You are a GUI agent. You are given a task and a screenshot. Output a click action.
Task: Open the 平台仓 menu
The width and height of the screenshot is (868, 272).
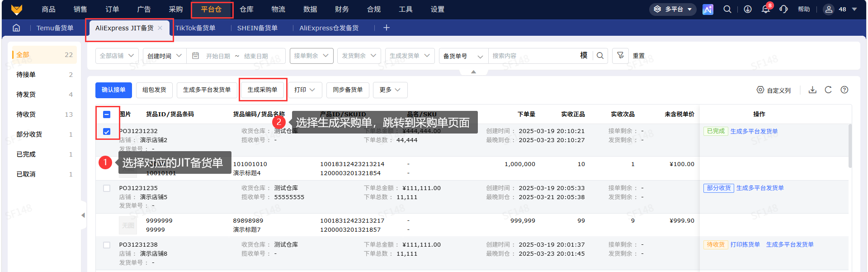coord(212,9)
